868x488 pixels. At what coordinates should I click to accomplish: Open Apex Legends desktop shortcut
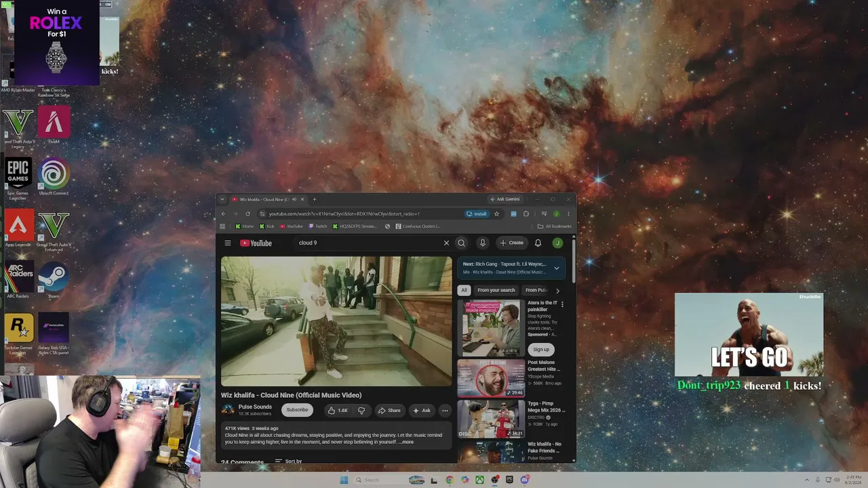click(18, 229)
